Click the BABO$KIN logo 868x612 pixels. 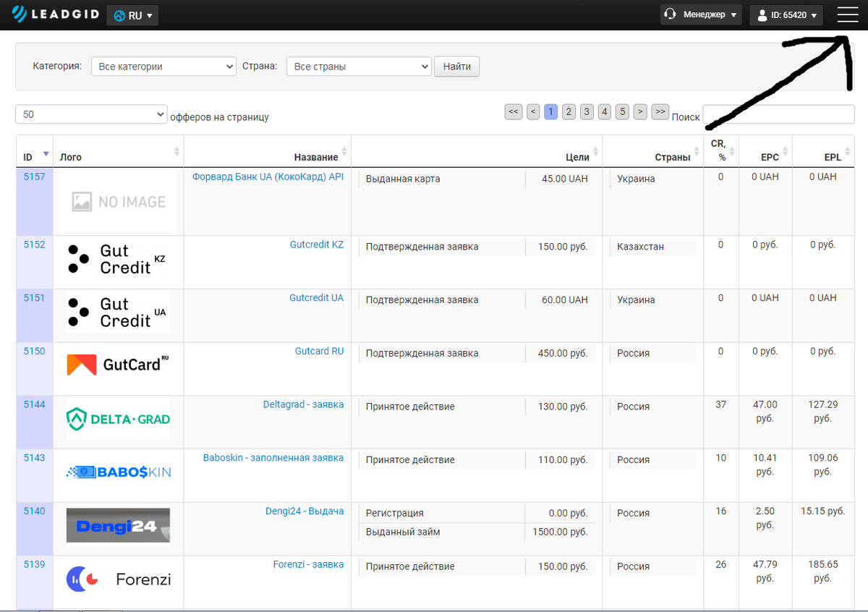119,472
